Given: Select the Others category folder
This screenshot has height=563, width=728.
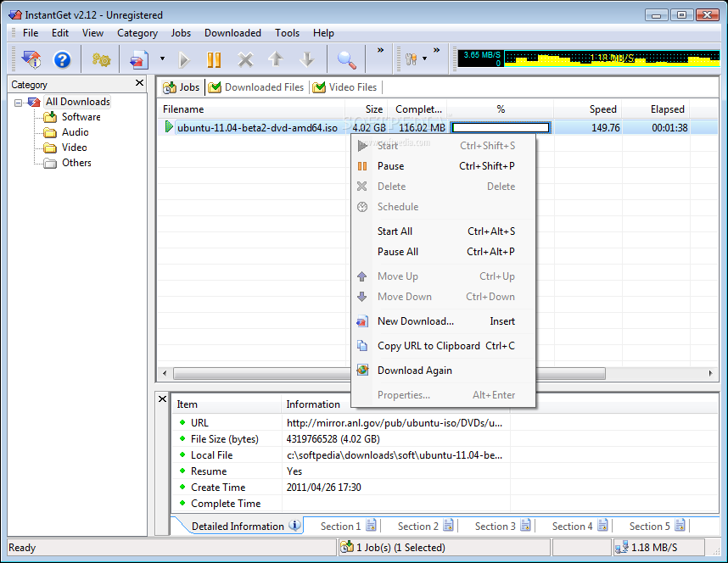Looking at the screenshot, I should coord(76,163).
